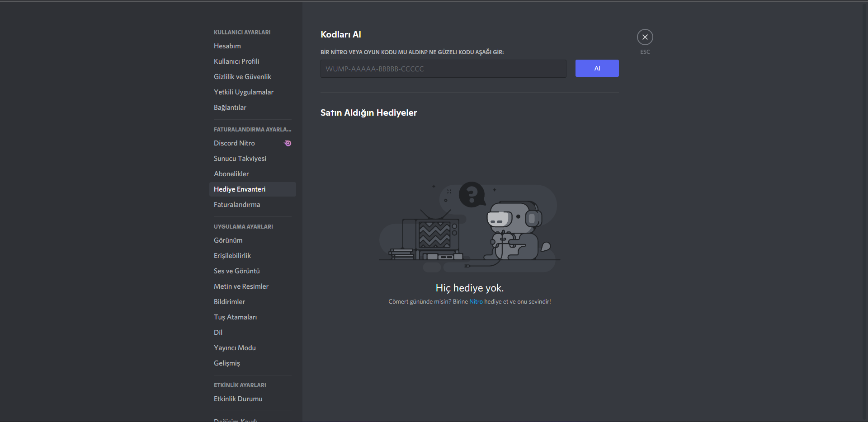Viewport: 868px width, 422px height.
Task: Click the FATURALANDIRMA AYARLA... section header
Action: (x=253, y=130)
